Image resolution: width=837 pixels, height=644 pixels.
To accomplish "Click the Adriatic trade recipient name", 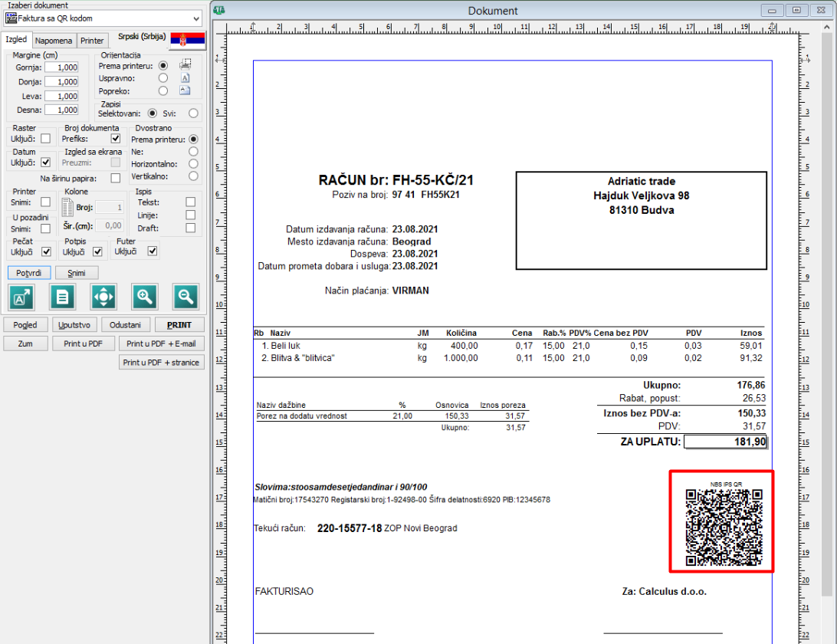I will click(641, 181).
